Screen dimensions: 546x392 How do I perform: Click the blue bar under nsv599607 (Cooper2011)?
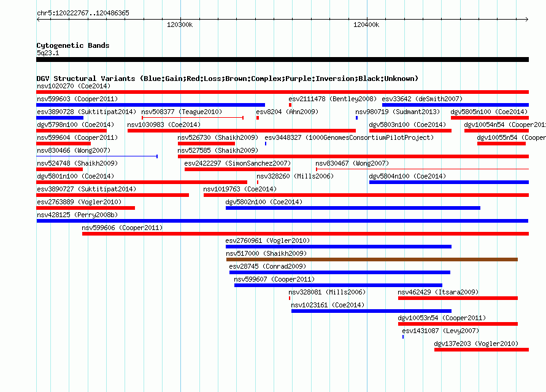pos(338,285)
